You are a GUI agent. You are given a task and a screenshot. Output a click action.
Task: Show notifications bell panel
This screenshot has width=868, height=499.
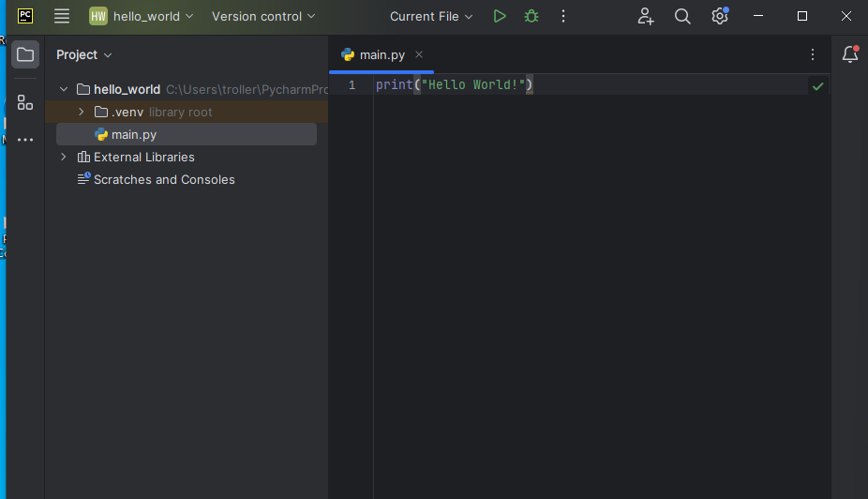[850, 54]
